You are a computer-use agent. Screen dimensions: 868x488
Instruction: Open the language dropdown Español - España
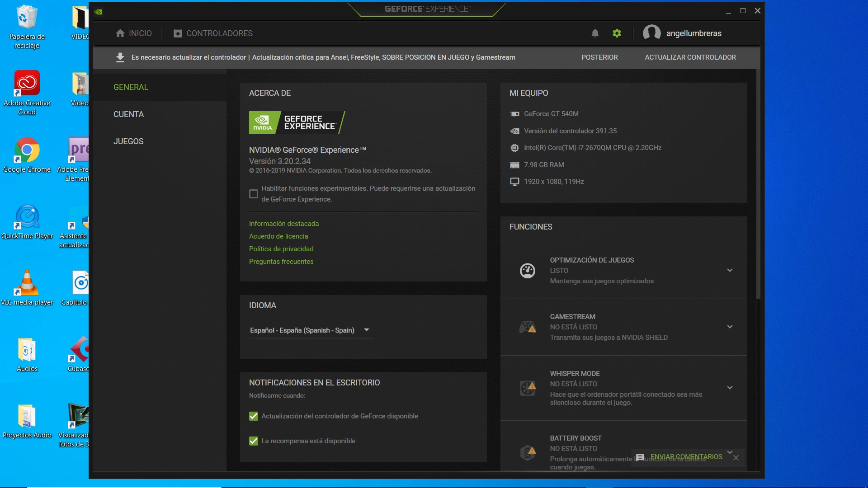coord(311,330)
